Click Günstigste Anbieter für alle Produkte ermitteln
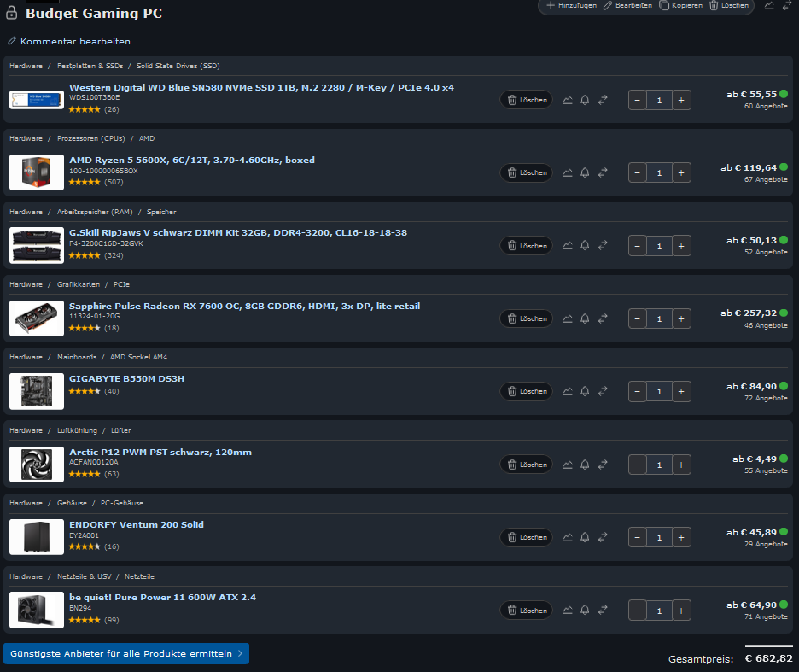 (x=126, y=654)
